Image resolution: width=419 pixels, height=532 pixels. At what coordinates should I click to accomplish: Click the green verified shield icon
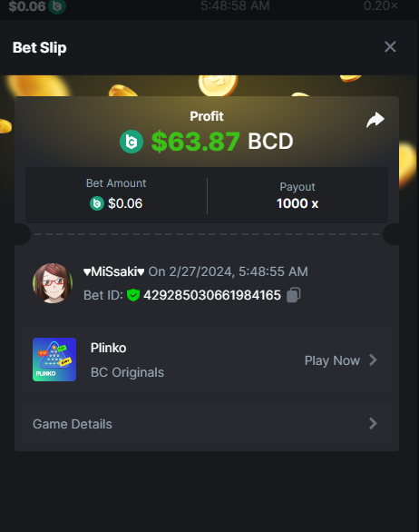[133, 295]
